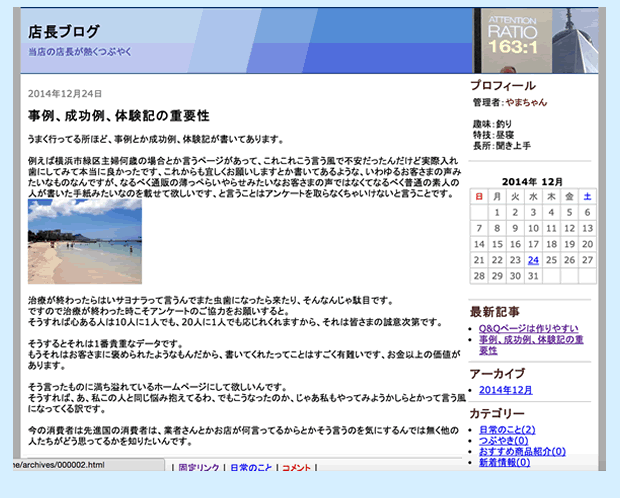Click the calendar caption 2014年 12月

tap(533, 182)
